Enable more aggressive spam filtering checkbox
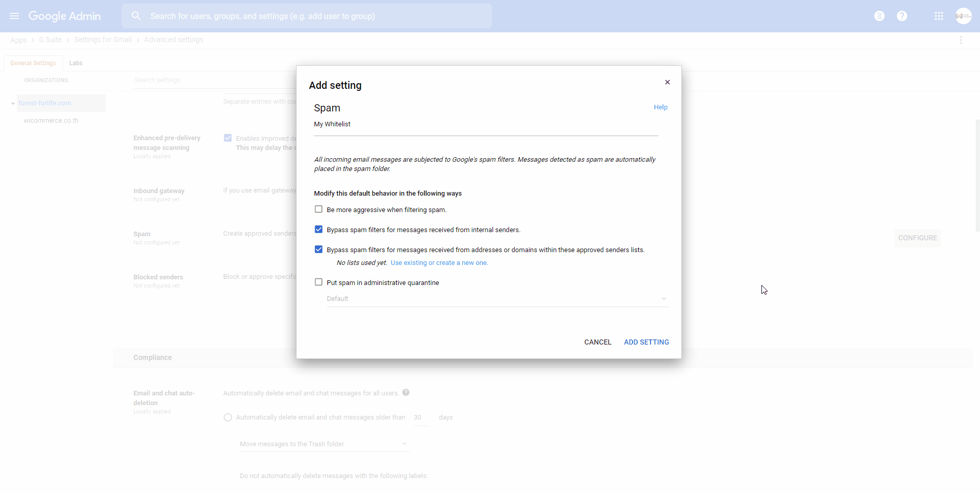This screenshot has height=494, width=980. (x=319, y=210)
